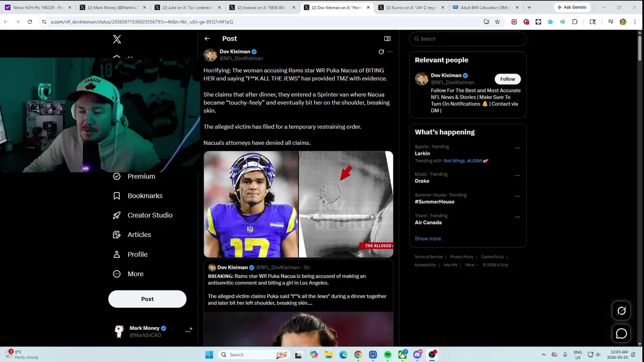Image resolution: width=644 pixels, height=362 pixels.
Task: Open reader view icon beside Post header
Action: [x=387, y=39]
